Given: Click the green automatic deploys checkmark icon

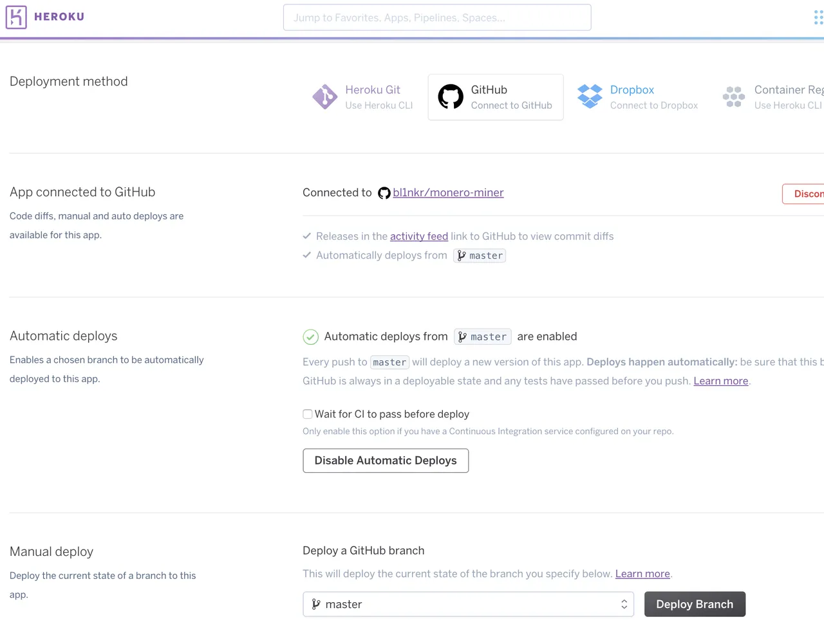Looking at the screenshot, I should [310, 336].
